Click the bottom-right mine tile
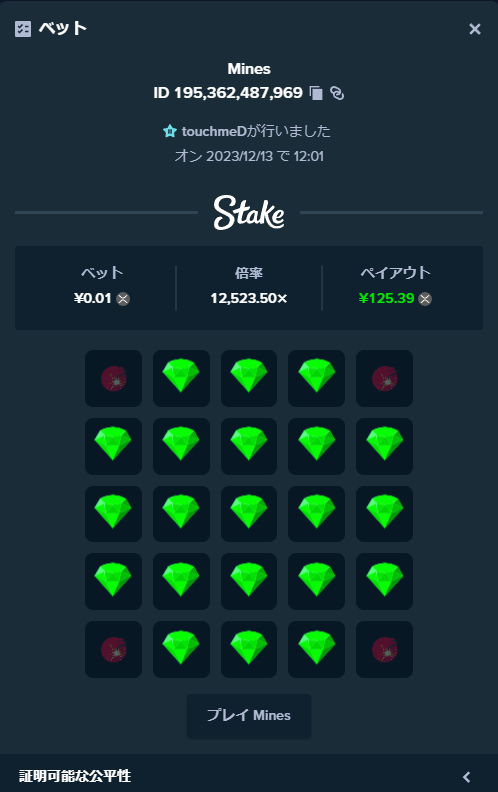The width and height of the screenshot is (498, 792). [384, 649]
